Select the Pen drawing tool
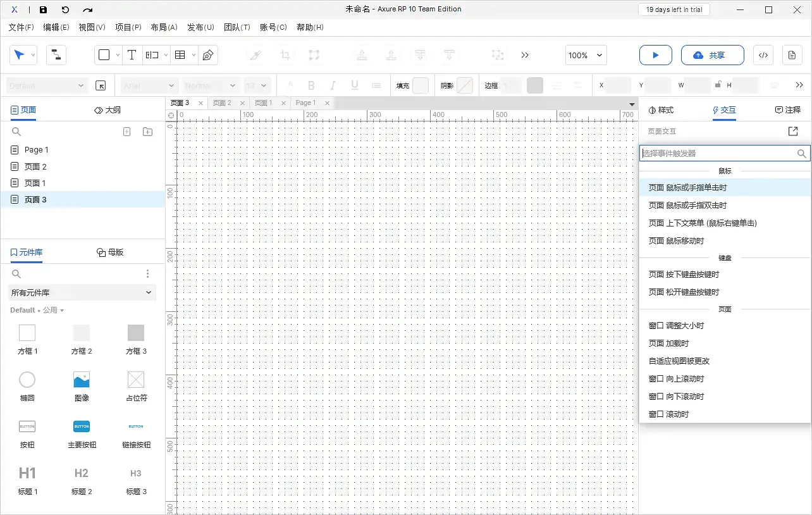Viewport: 812px width, 515px height. coord(208,55)
